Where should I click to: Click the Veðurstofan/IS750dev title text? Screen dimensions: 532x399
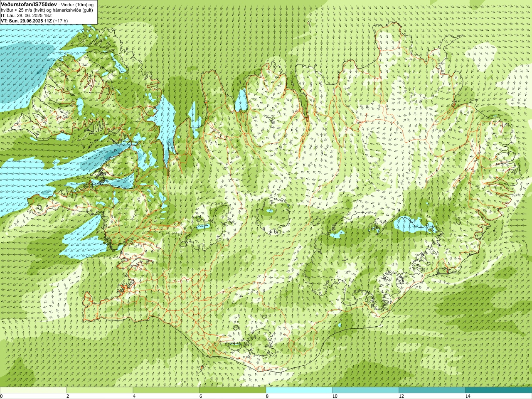pyautogui.click(x=29, y=4)
